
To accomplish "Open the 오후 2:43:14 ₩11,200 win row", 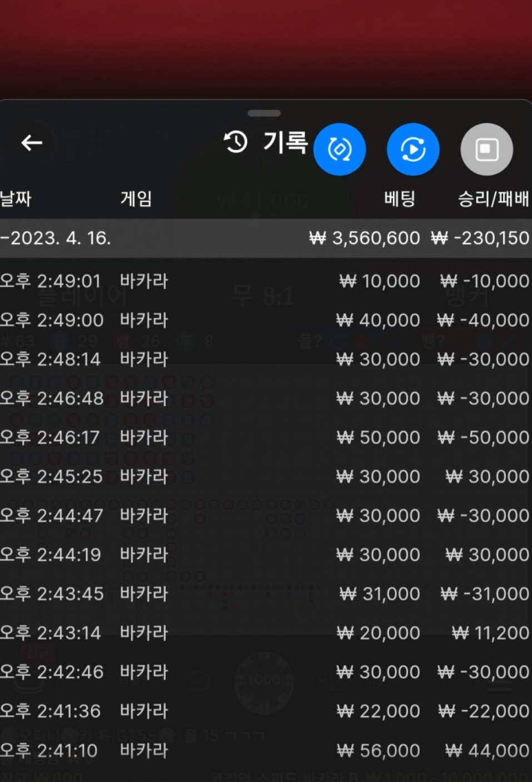I will pos(265,633).
